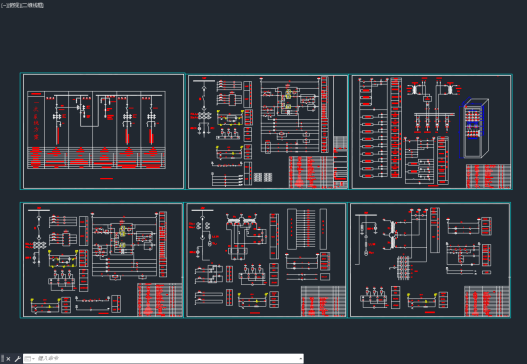The width and height of the screenshot is (527, 364).
Task: Close the command line window
Action: [x=8, y=359]
